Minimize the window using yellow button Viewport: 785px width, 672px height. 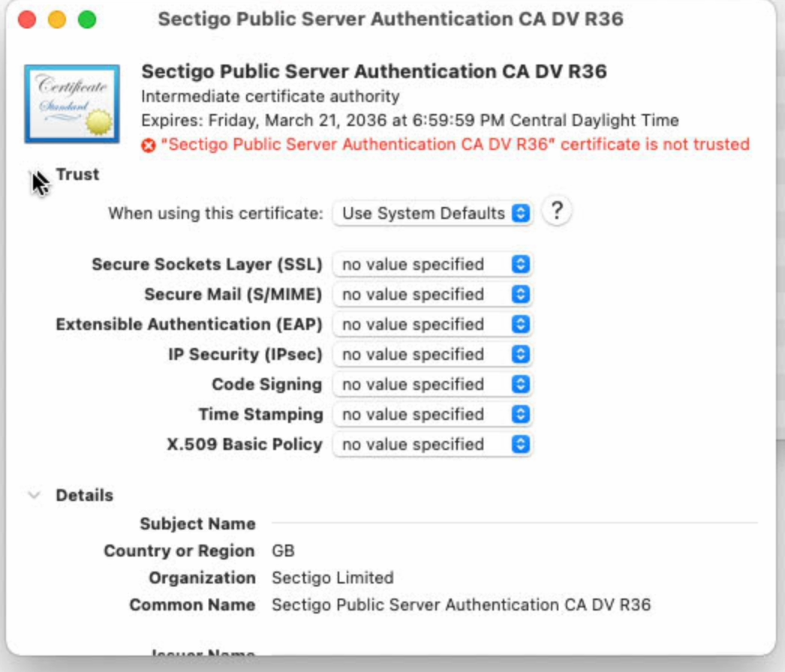(57, 19)
